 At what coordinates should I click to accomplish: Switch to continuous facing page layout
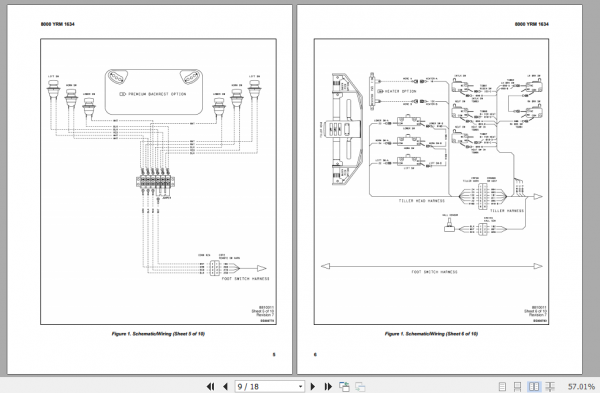[x=550, y=386]
